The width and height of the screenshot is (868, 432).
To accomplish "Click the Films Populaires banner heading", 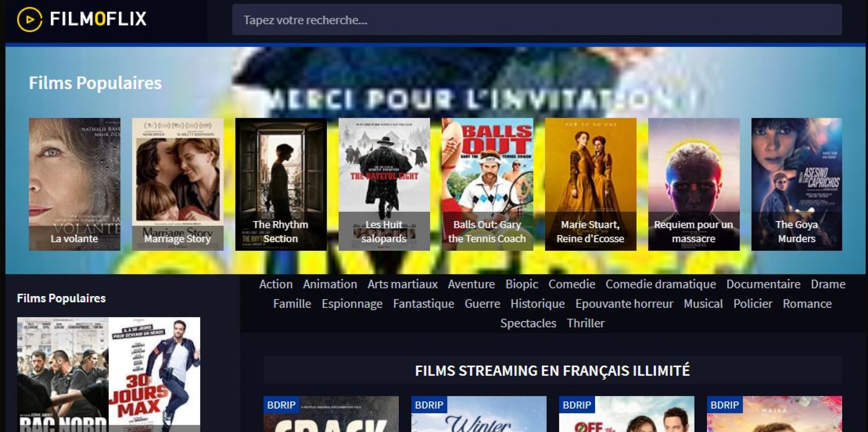I will coord(95,83).
